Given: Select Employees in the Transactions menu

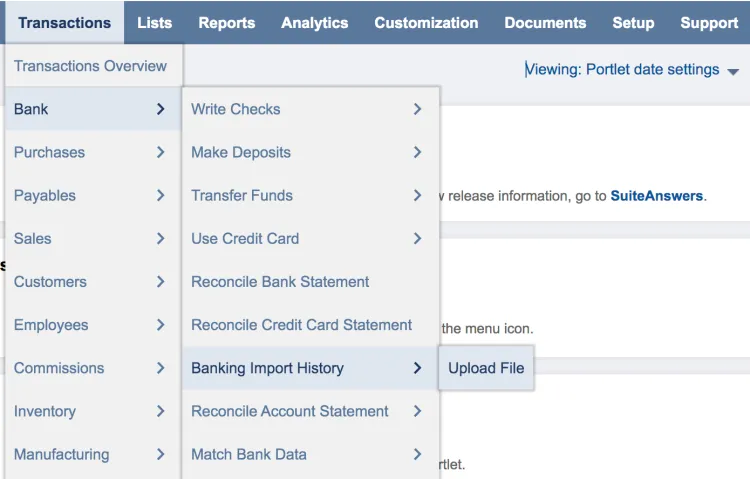Looking at the screenshot, I should 93,324.
